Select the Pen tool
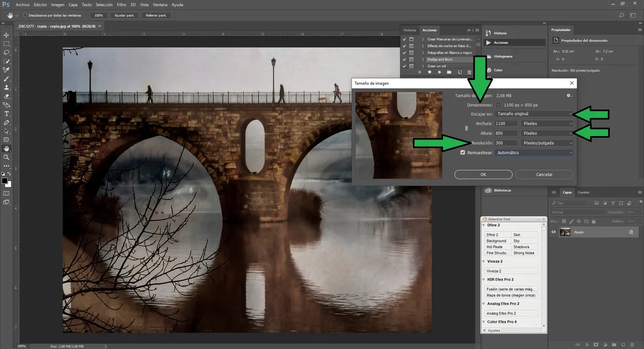Image resolution: width=644 pixels, height=349 pixels. coord(7,122)
